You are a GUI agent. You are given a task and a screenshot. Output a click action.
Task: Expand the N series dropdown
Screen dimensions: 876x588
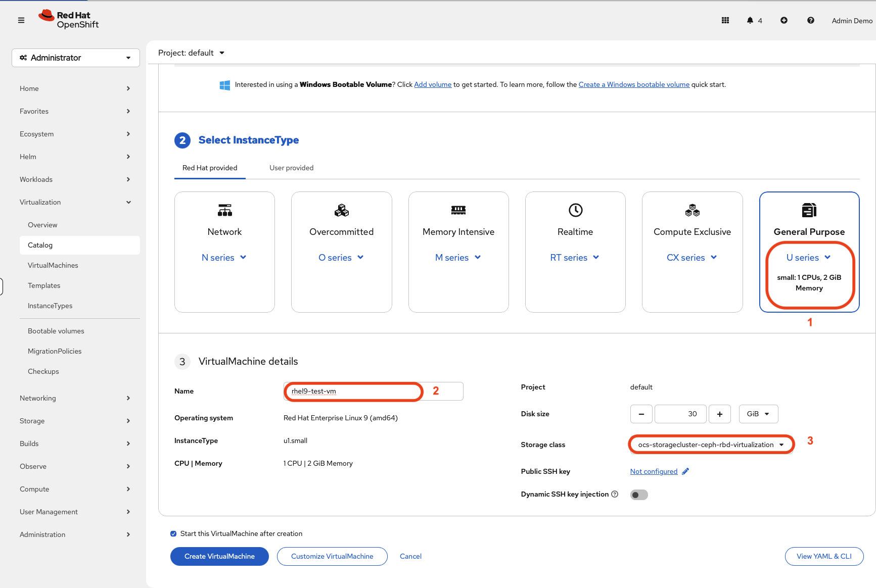pyautogui.click(x=224, y=258)
